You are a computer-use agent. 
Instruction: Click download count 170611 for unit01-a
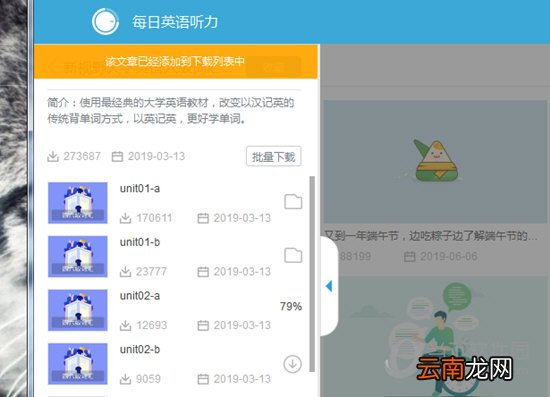click(154, 218)
